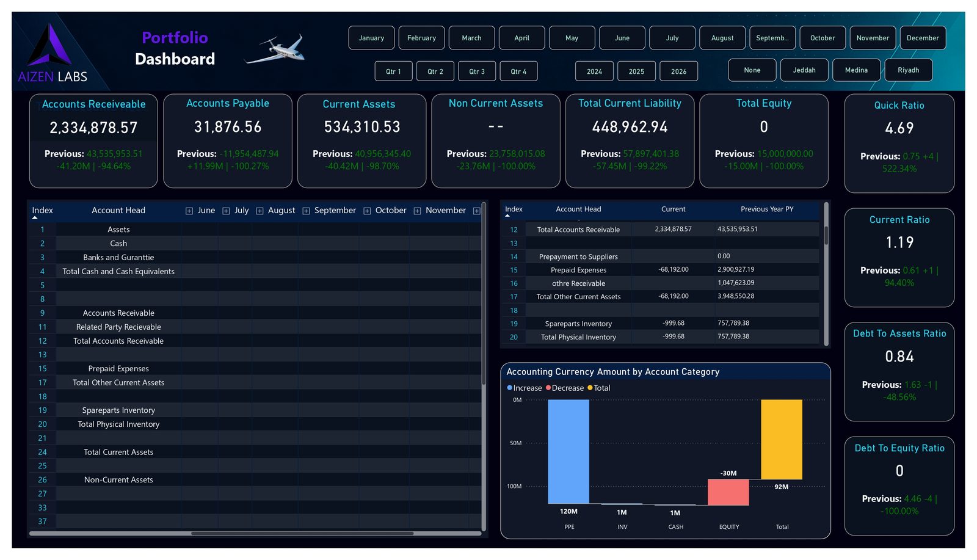Choose the Riyadh location button

pyautogui.click(x=909, y=70)
